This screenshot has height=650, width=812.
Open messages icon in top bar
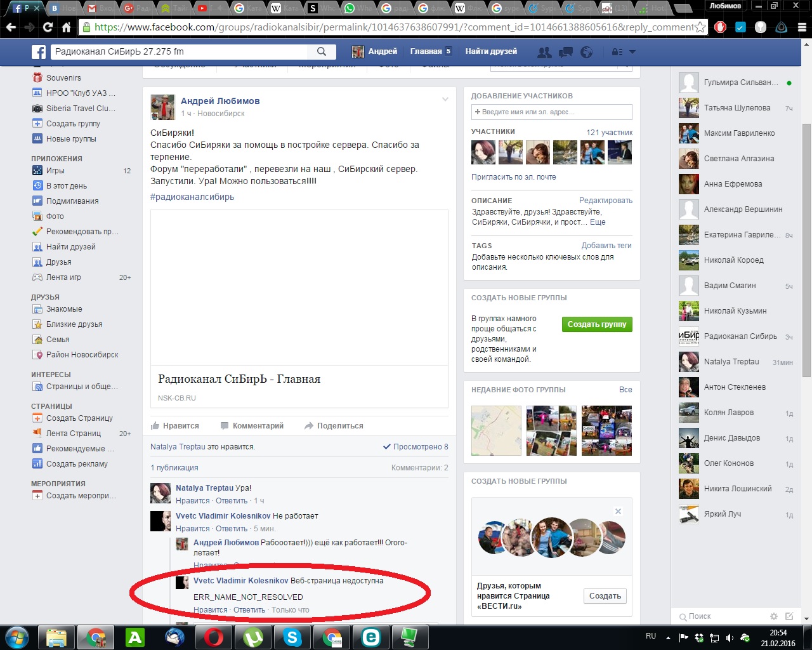565,52
